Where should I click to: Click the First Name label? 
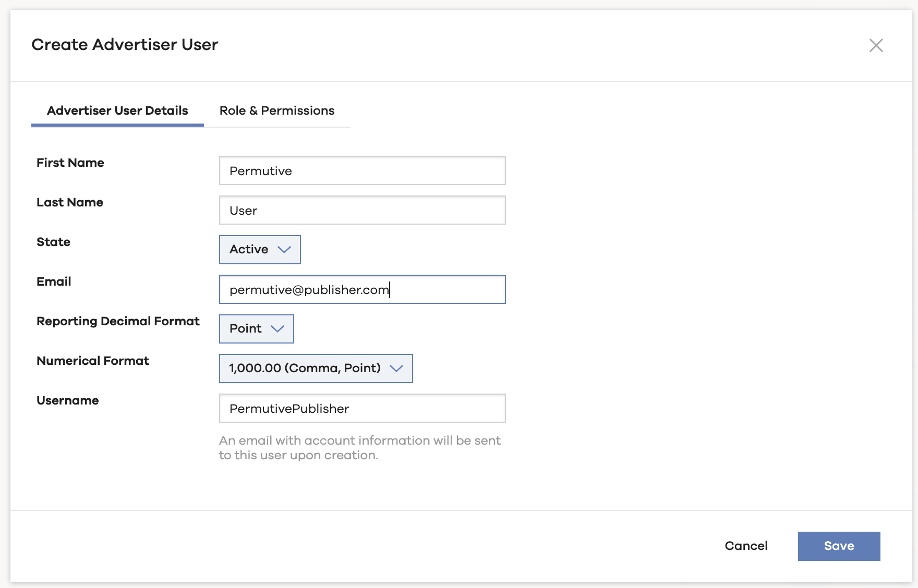tap(70, 163)
